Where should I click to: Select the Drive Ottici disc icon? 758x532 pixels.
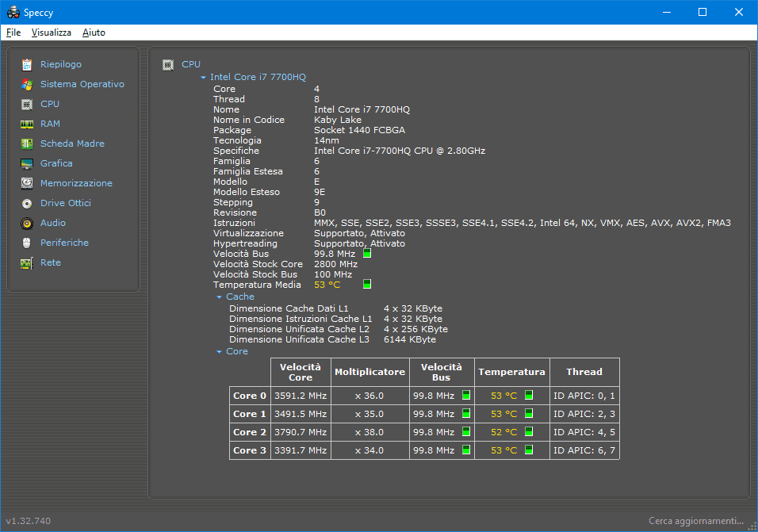[27, 203]
